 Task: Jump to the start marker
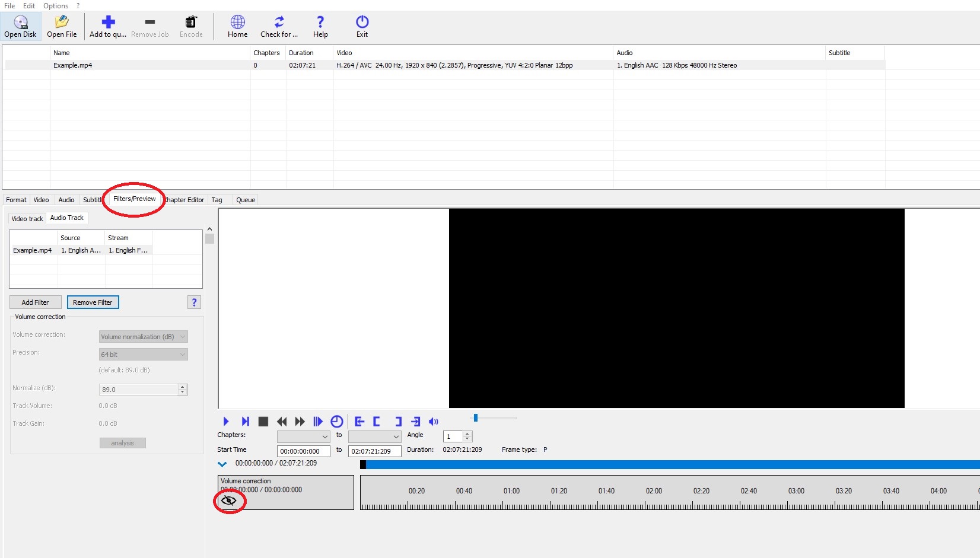tap(359, 422)
